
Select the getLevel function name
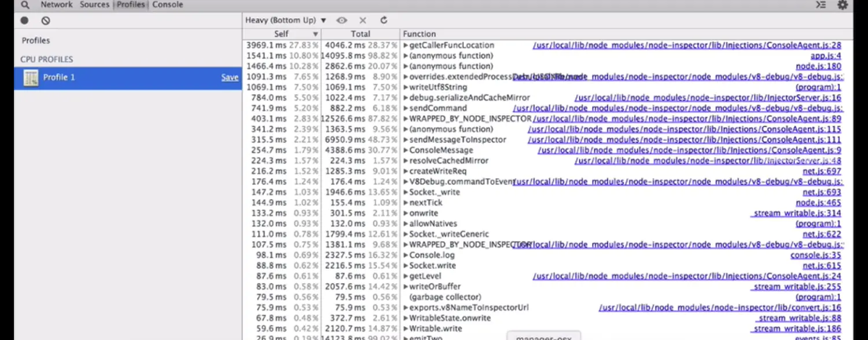(x=425, y=276)
